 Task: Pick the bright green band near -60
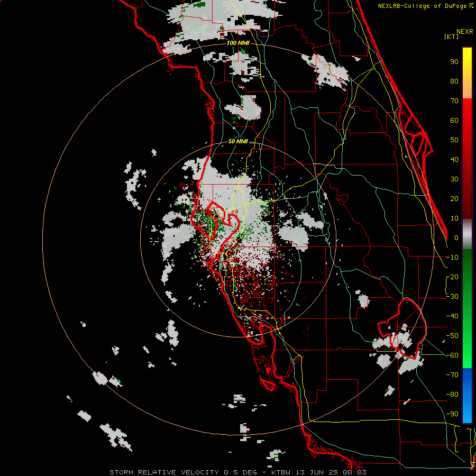pyautogui.click(x=467, y=358)
